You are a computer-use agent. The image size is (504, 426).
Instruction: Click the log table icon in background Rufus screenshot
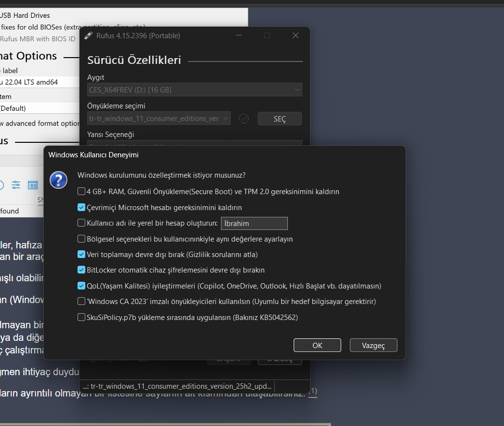33,185
